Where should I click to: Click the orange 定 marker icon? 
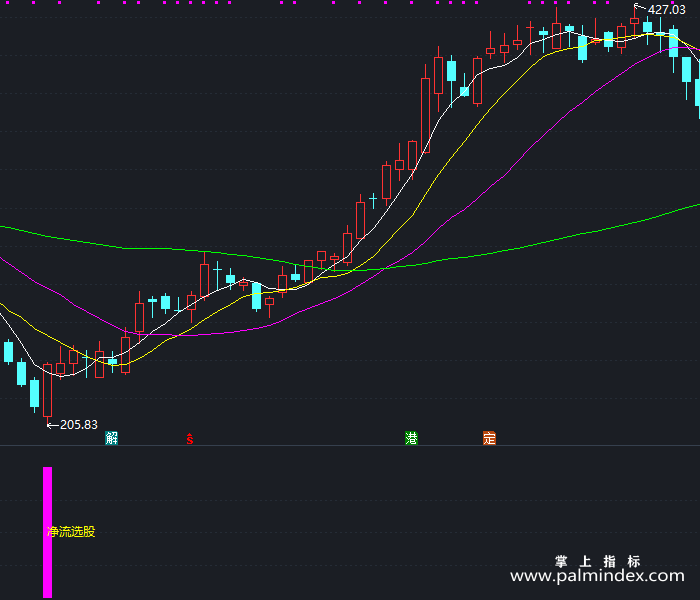coord(489,438)
